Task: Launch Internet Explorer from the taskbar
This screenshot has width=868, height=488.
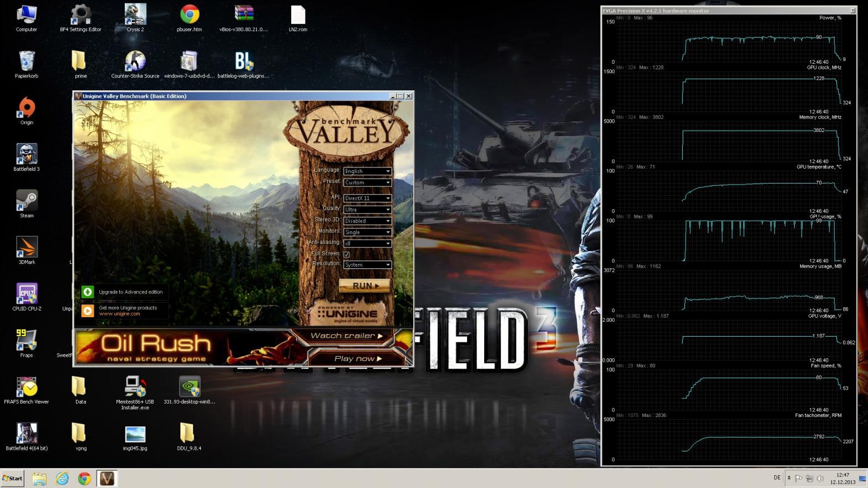Action: [62, 478]
